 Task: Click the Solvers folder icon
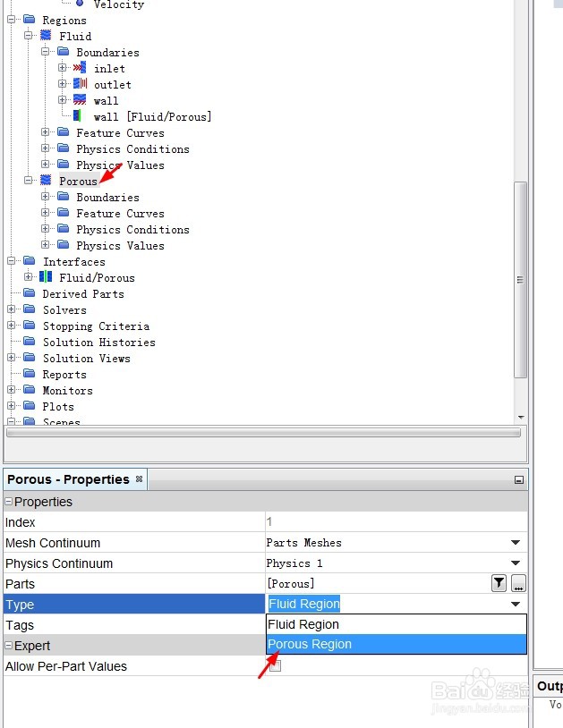click(30, 309)
